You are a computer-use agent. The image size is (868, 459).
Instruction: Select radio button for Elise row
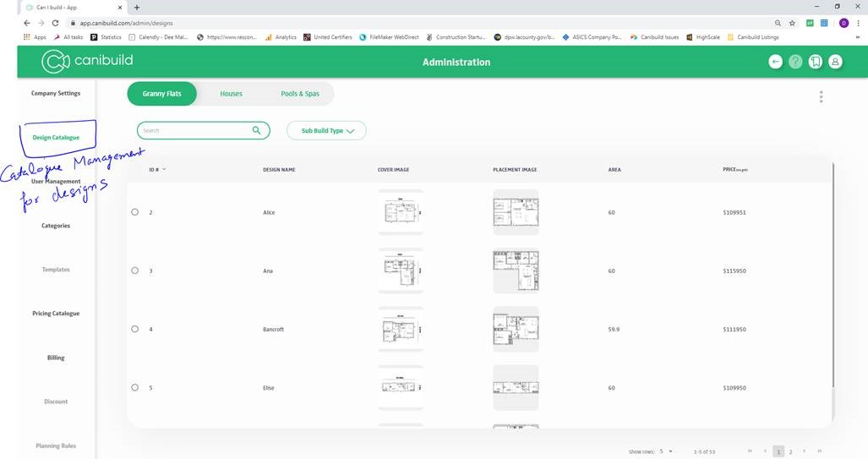(135, 388)
